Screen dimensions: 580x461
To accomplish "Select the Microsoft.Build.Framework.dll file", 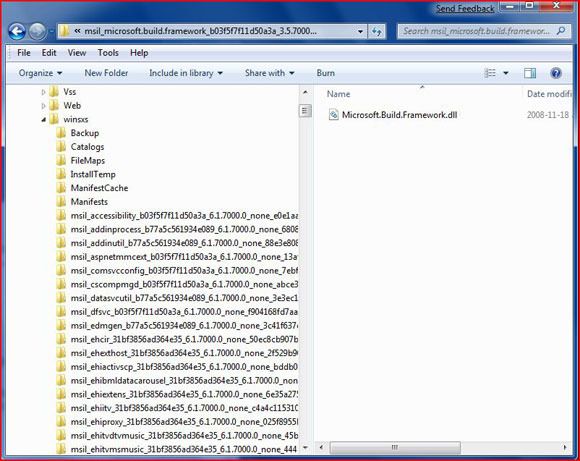I will pos(399,115).
